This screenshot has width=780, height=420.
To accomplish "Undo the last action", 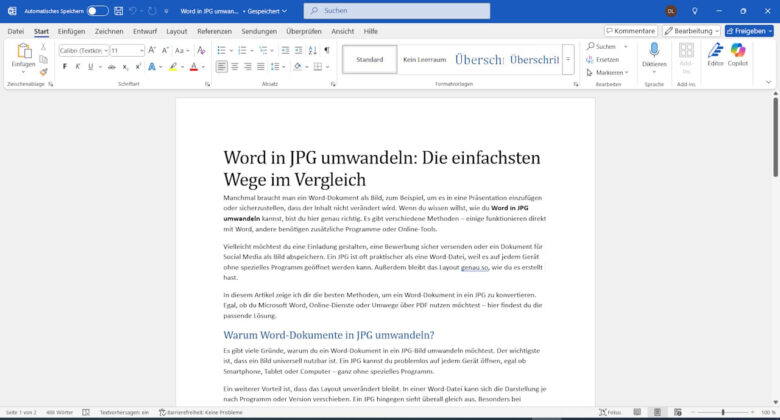I will pyautogui.click(x=133, y=10).
